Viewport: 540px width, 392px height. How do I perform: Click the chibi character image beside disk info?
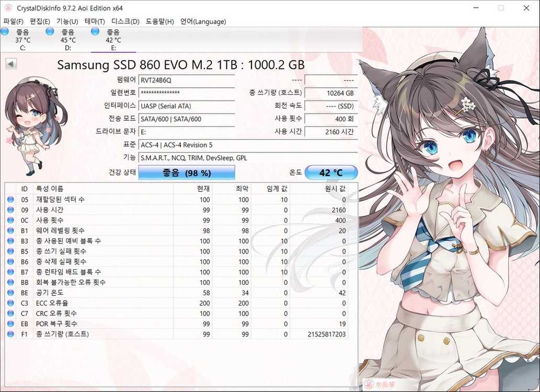36,126
